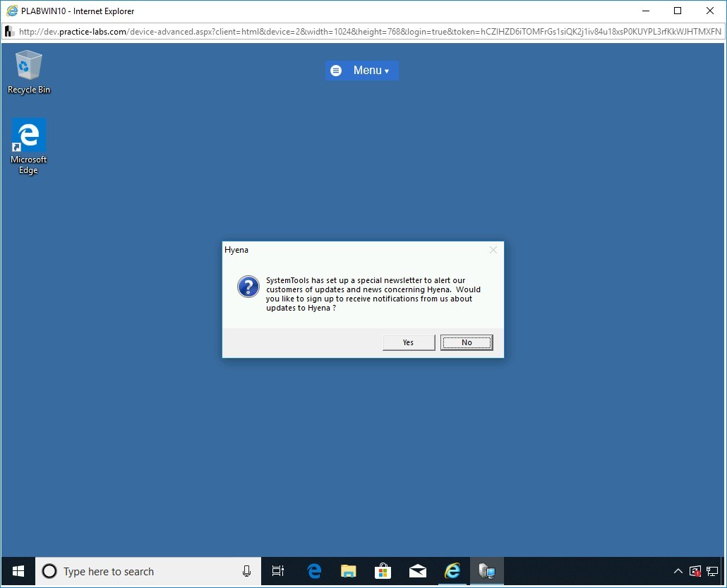Open Microsoft Store from the taskbar
The image size is (727, 588).
pos(383,571)
